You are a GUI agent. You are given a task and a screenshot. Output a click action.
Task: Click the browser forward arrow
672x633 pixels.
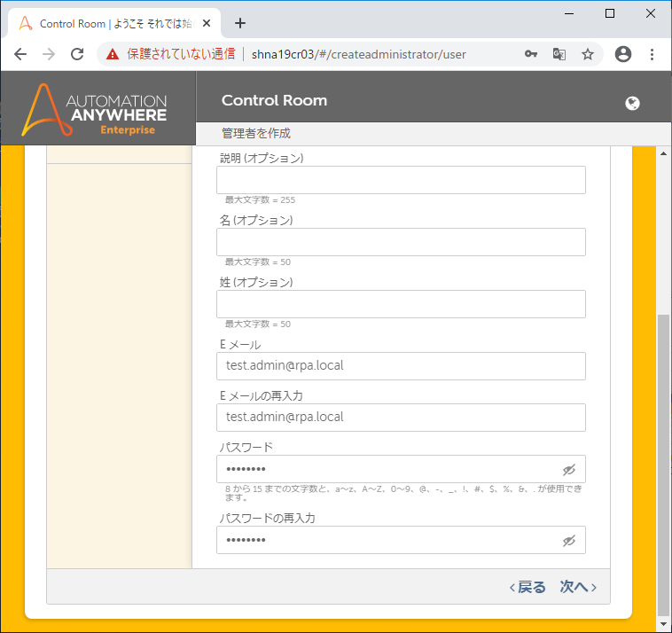click(49, 54)
